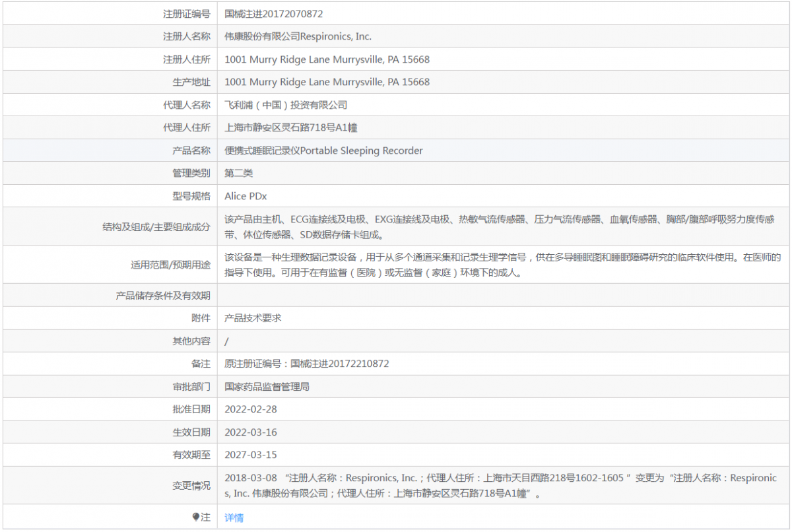The width and height of the screenshot is (792, 532).
Task: Click the 审批部门 label
Action: 191,386
